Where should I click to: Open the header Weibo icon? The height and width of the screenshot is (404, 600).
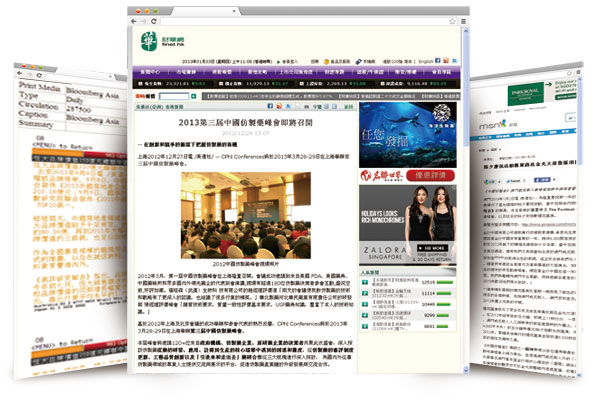[x=446, y=61]
